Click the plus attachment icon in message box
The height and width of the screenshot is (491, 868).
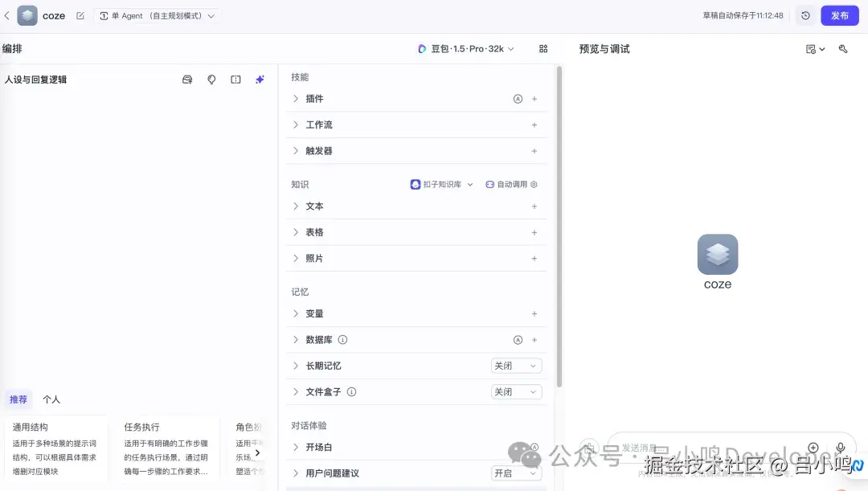(x=813, y=448)
